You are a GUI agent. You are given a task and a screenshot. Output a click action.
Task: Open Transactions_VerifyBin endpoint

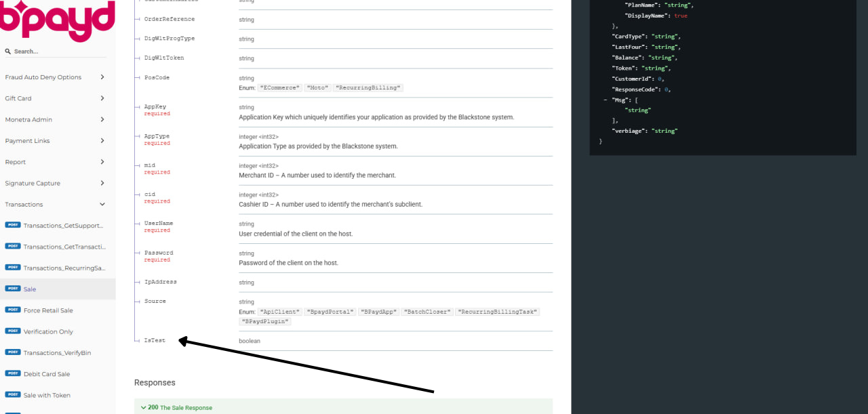tap(58, 352)
